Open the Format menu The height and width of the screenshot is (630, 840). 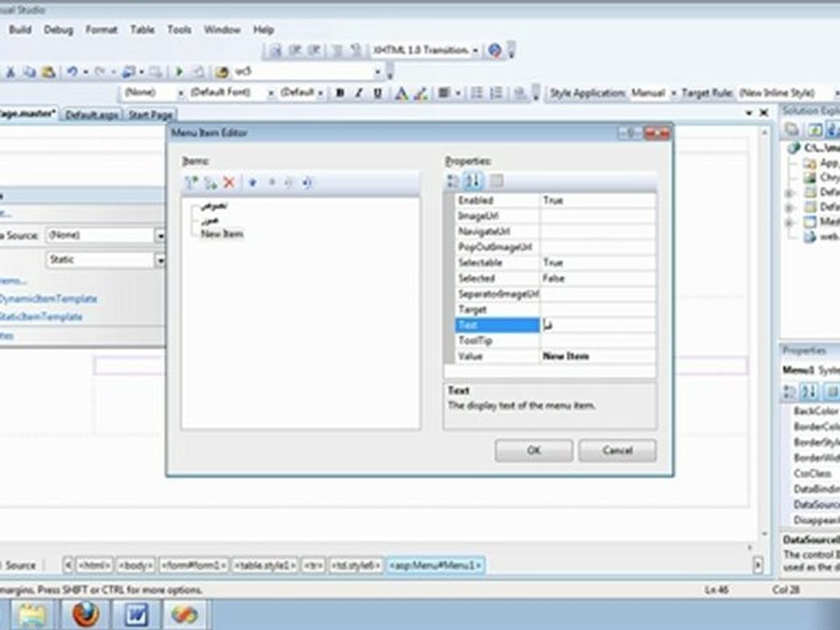[101, 30]
